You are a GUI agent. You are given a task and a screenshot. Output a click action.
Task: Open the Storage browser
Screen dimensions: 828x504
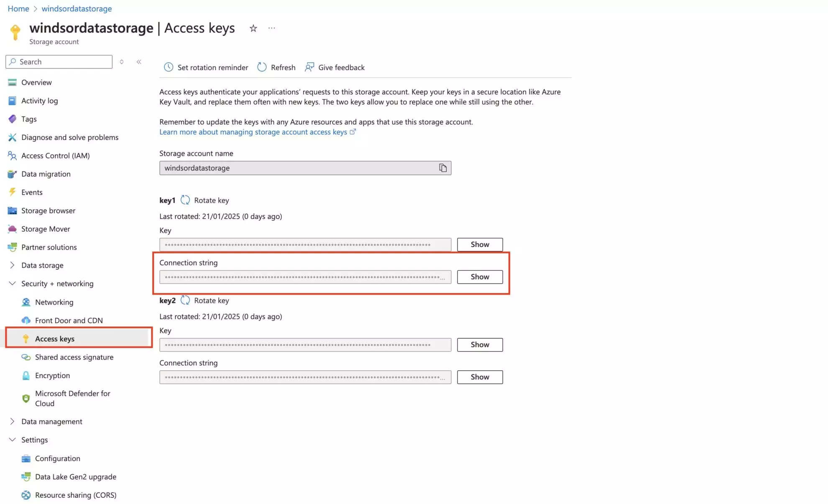48,210
